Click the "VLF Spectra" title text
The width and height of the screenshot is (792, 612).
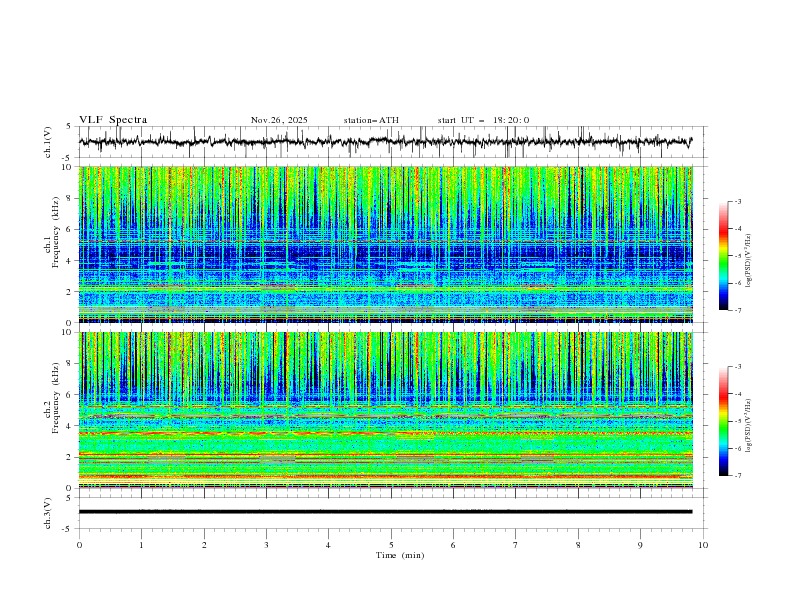click(113, 120)
